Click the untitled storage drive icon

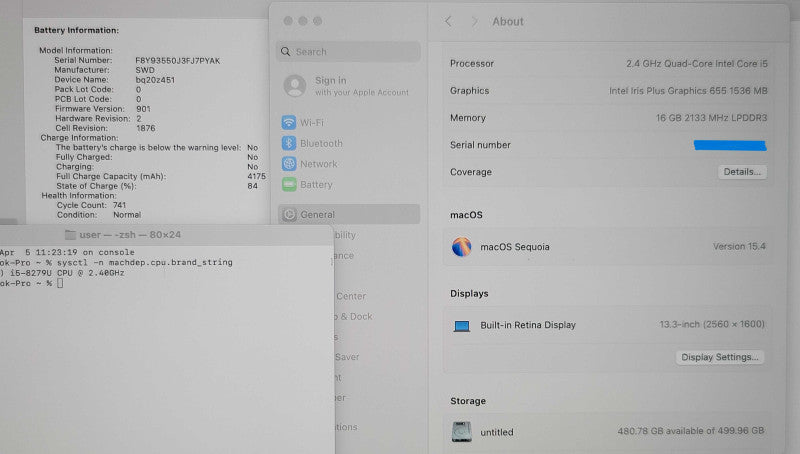pyautogui.click(x=462, y=432)
